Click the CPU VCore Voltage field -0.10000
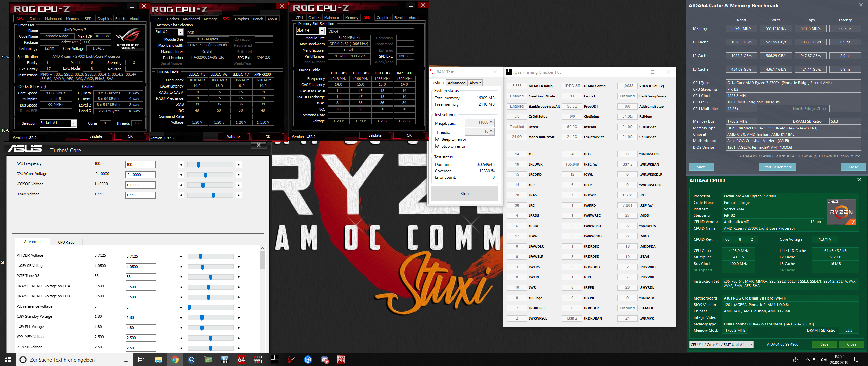This screenshot has height=366, width=868. 140,175
